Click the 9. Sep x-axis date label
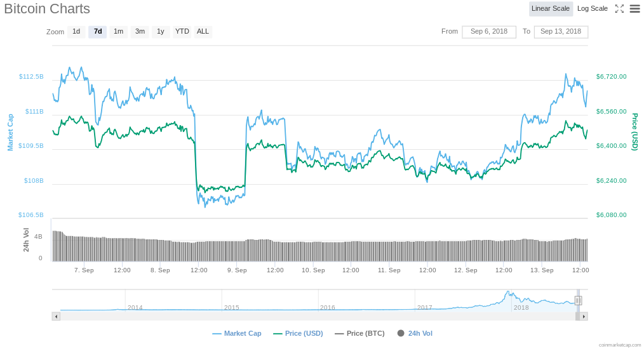644x351 pixels. (x=237, y=270)
